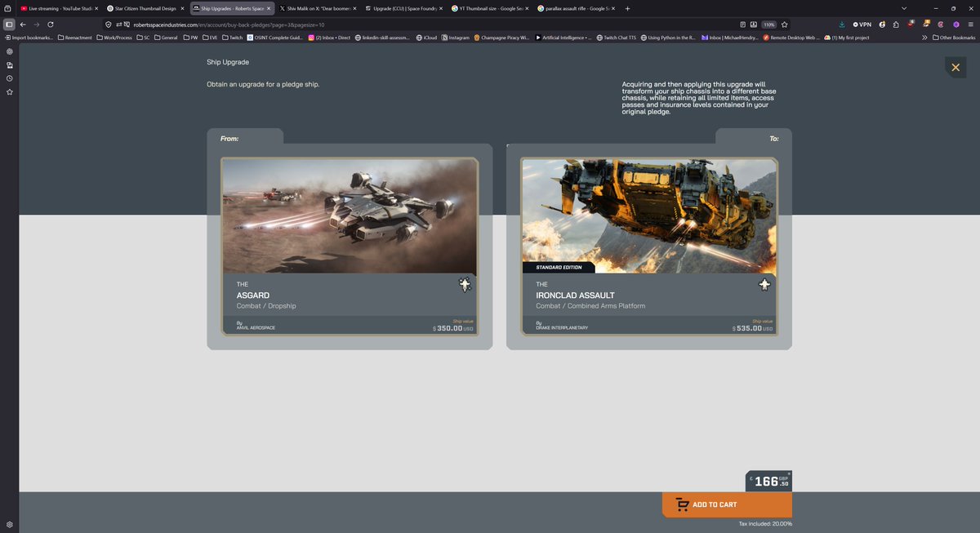Toggle reader view icon in address bar
Screen dimensions: 980x533
[742, 24]
